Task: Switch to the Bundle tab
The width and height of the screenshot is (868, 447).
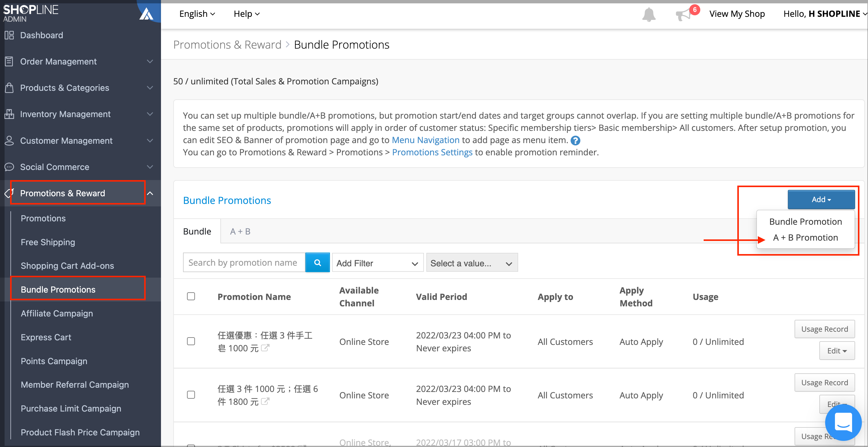Action: pos(197,231)
